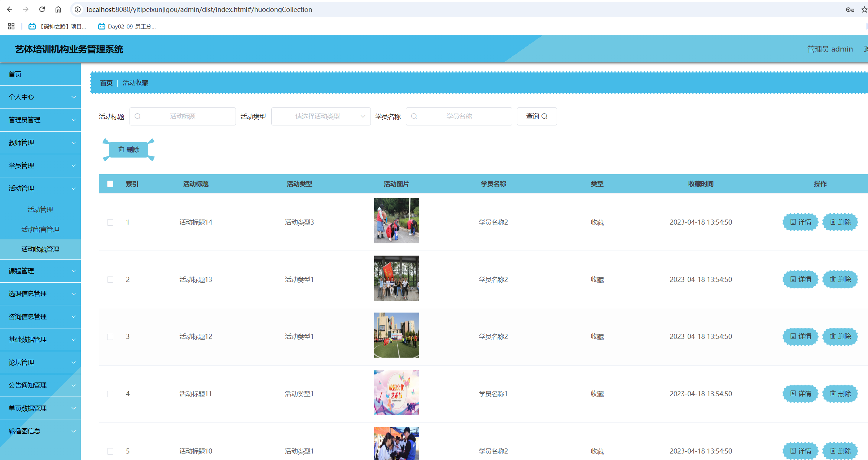Click the browser forward arrow
Viewport: 868px width, 460px height.
tap(26, 9)
